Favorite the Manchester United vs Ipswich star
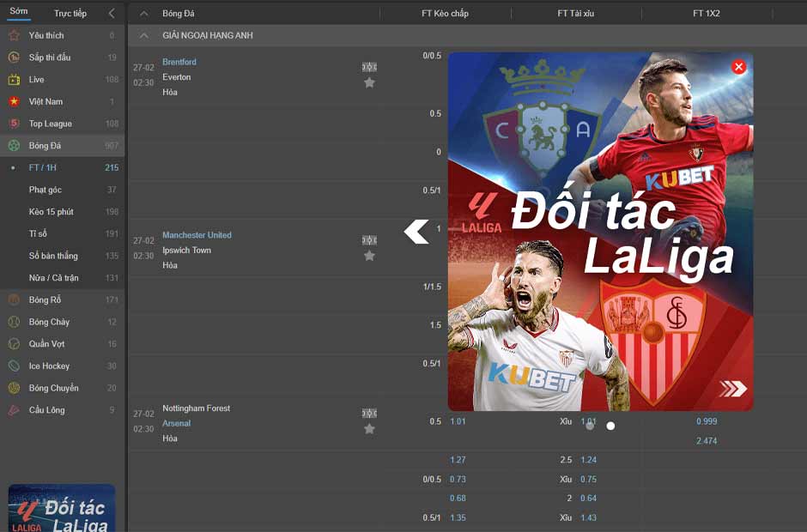The width and height of the screenshot is (807, 532). coord(369,256)
